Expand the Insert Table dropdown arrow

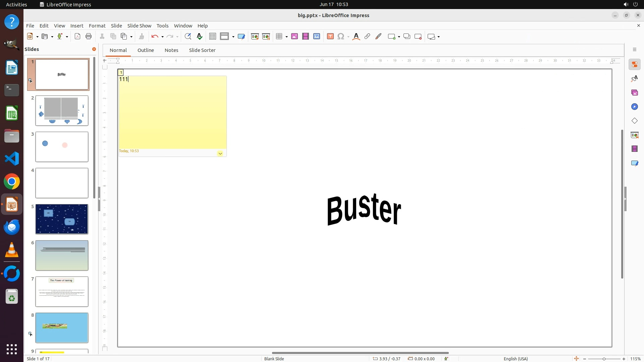click(x=286, y=37)
